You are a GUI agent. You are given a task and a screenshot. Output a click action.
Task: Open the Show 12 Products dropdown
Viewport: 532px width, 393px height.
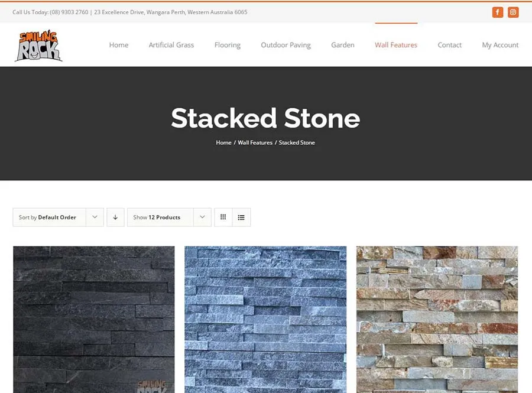pyautogui.click(x=169, y=217)
